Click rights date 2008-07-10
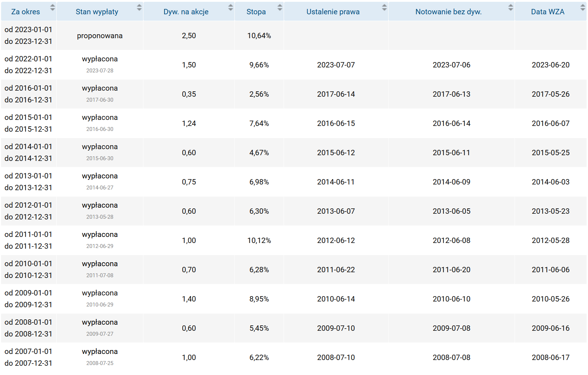Image resolution: width=588 pixels, height=375 pixels. coord(336,358)
